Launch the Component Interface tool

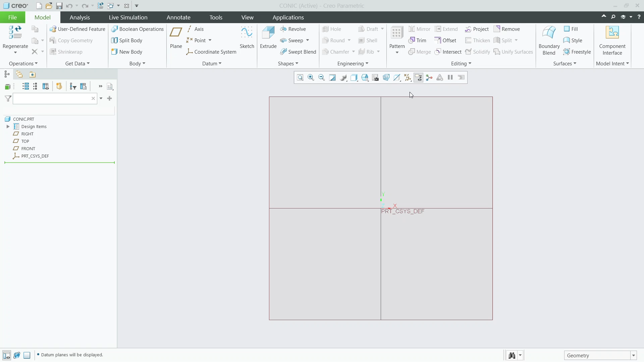click(x=612, y=40)
